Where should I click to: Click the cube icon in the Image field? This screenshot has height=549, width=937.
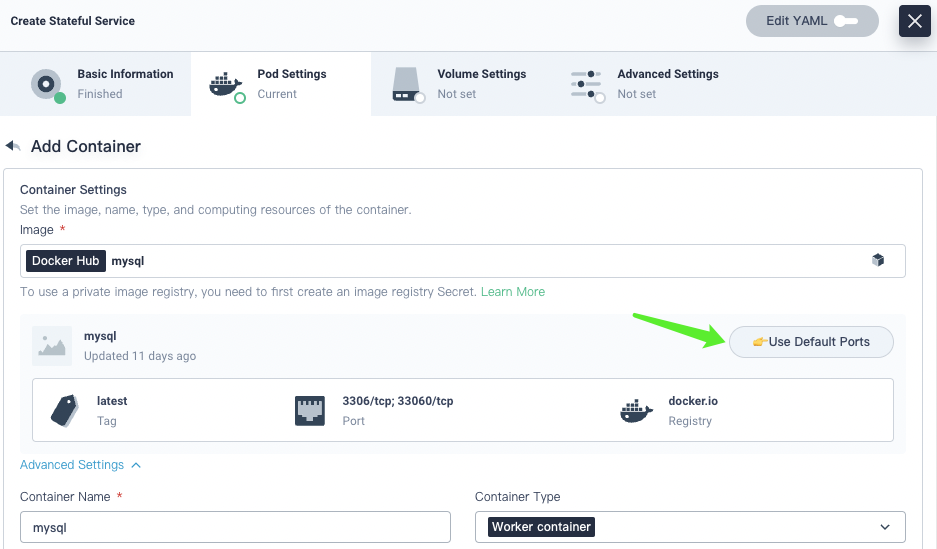pyautogui.click(x=878, y=260)
